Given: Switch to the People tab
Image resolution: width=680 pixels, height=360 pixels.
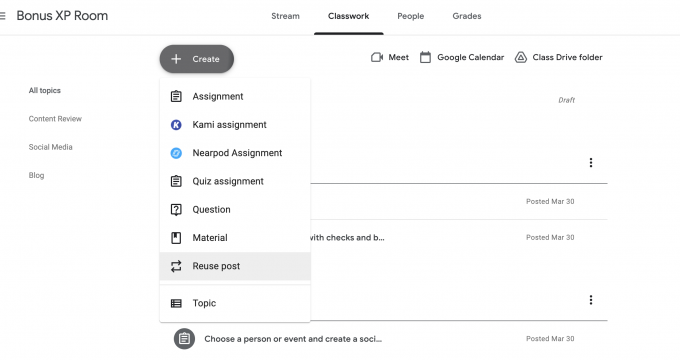Looking at the screenshot, I should 411,16.
